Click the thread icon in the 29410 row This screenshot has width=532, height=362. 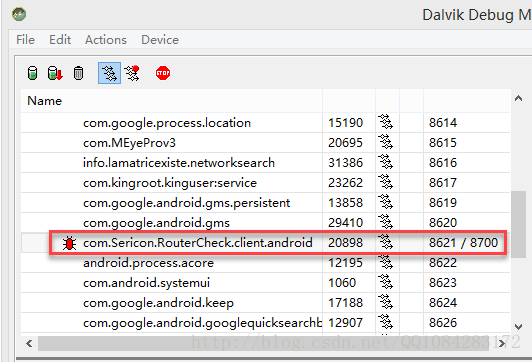[x=386, y=222]
